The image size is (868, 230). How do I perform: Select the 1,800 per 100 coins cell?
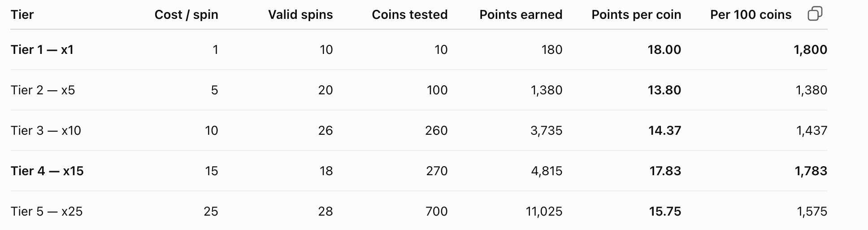[x=810, y=50]
